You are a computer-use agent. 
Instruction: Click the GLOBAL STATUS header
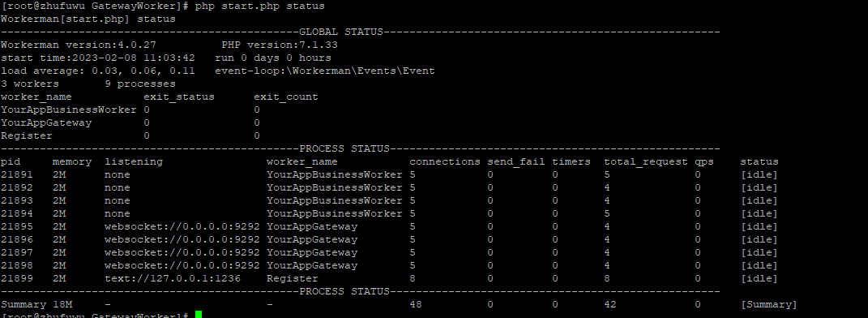coord(341,32)
